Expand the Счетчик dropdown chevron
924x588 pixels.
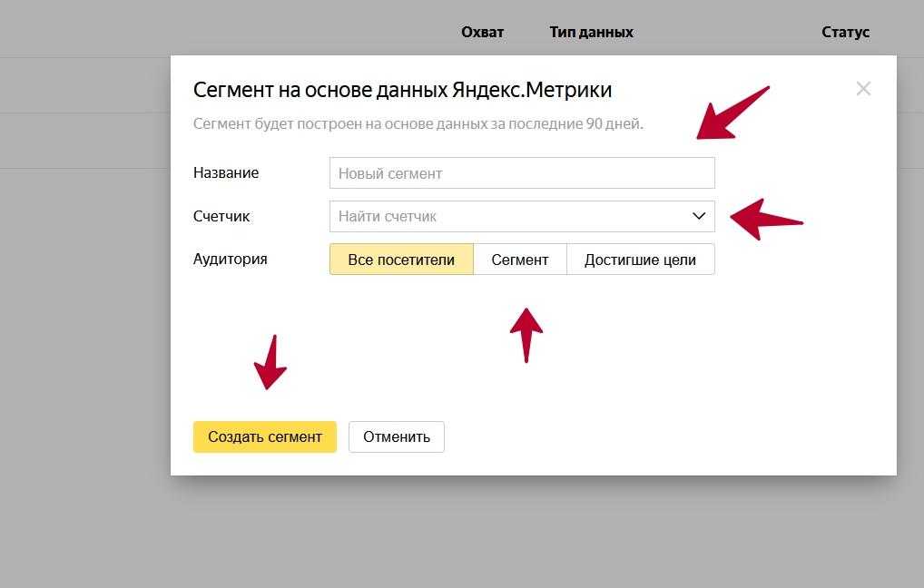click(698, 217)
